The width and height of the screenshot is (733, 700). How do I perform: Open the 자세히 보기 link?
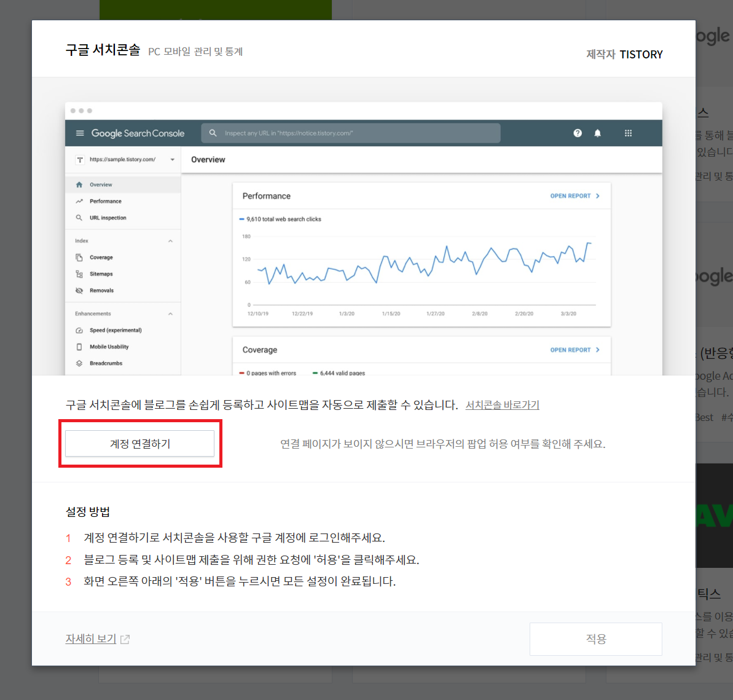pyautogui.click(x=91, y=639)
